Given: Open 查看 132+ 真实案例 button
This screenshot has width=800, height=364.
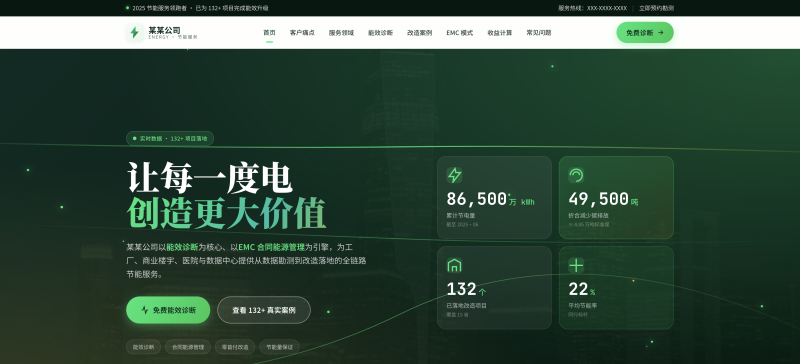Looking at the screenshot, I should click(264, 310).
